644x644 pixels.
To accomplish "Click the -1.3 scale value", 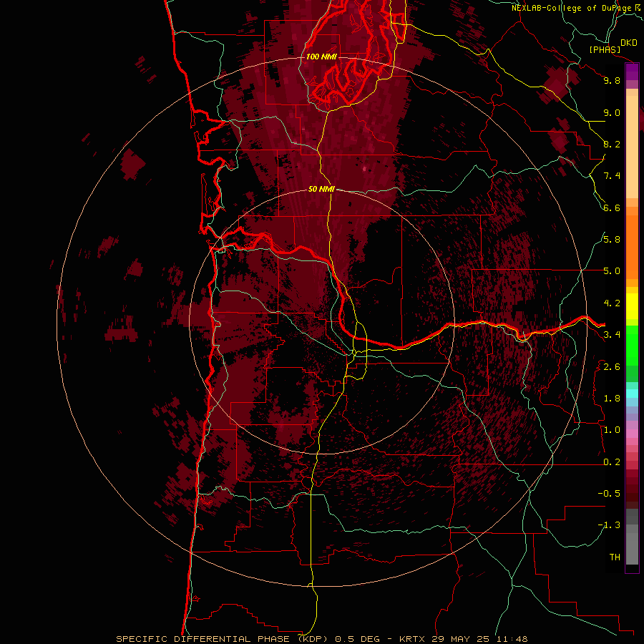I will tap(609, 525).
